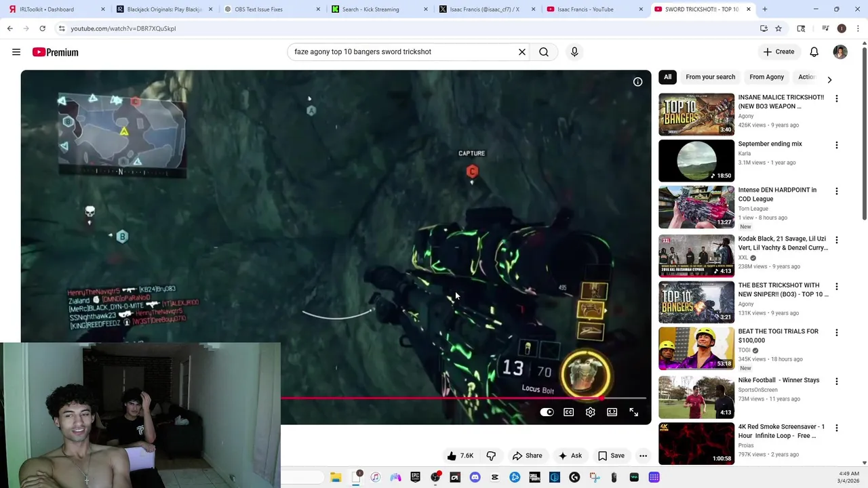Open video settings gear
This screenshot has width=868, height=488.
(x=591, y=412)
